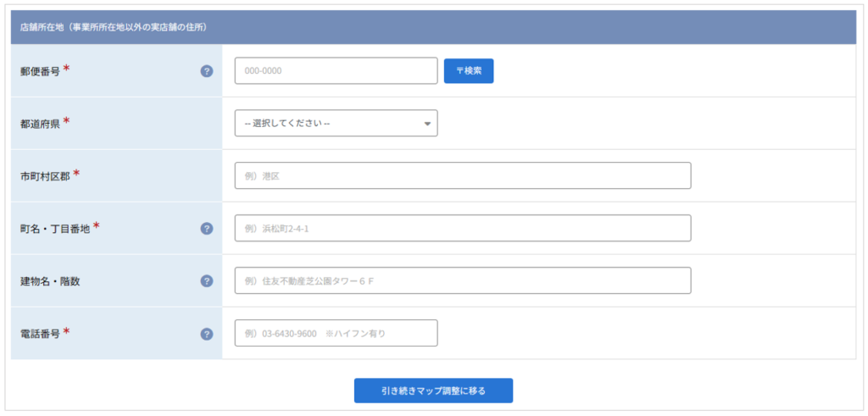Focus the 建物名・階数 input field

(x=463, y=280)
